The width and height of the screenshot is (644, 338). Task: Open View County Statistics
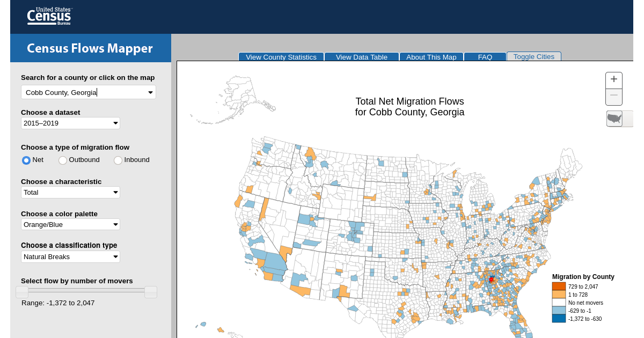coord(281,57)
